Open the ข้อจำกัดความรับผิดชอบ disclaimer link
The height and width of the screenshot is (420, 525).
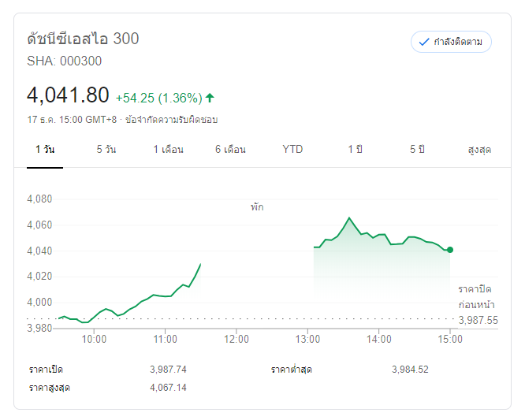171,120
